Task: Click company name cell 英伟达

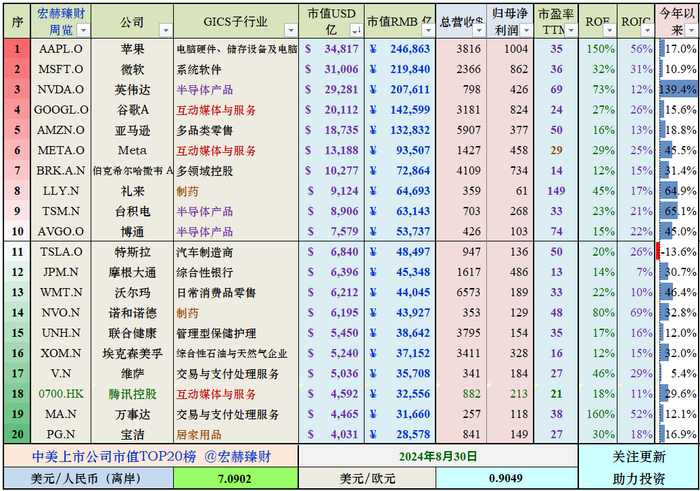Action: click(132, 89)
